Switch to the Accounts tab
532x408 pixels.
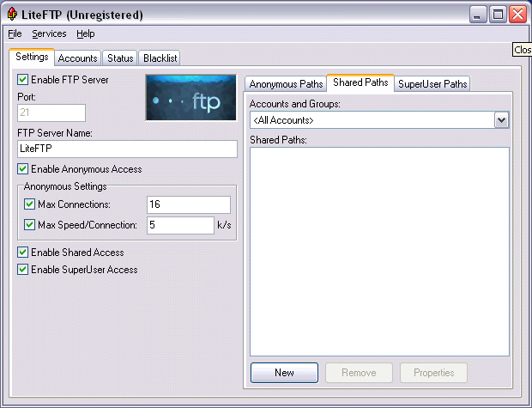(77, 58)
